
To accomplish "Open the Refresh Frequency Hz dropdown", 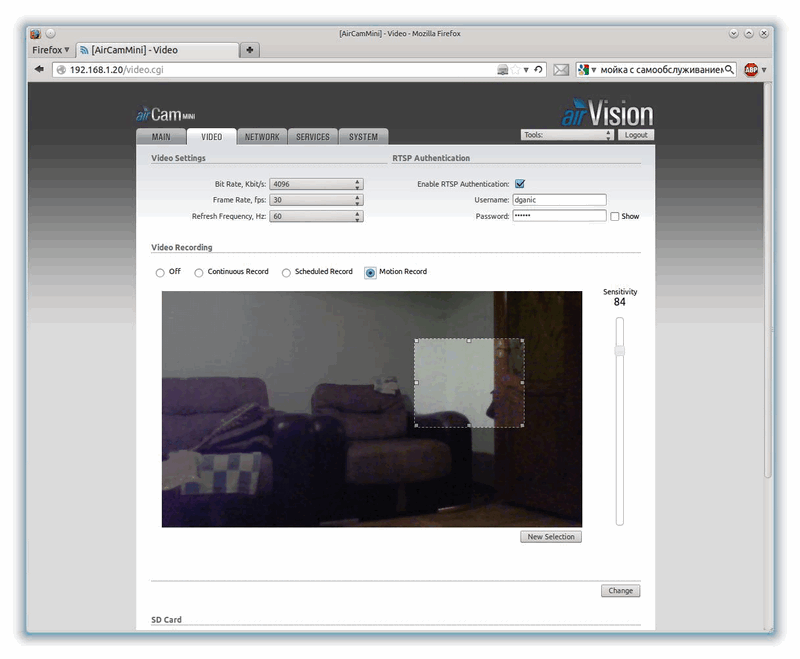I will [316, 216].
